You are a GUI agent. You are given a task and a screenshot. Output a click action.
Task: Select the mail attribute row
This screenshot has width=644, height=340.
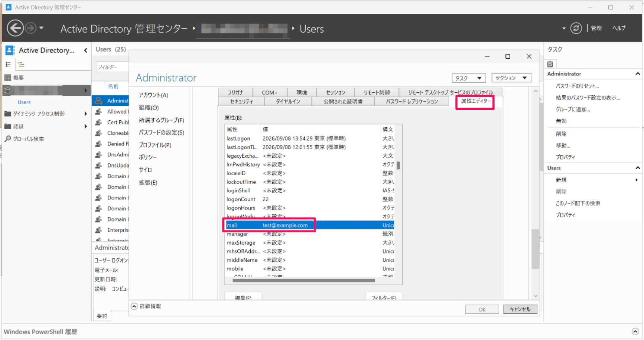pos(310,225)
